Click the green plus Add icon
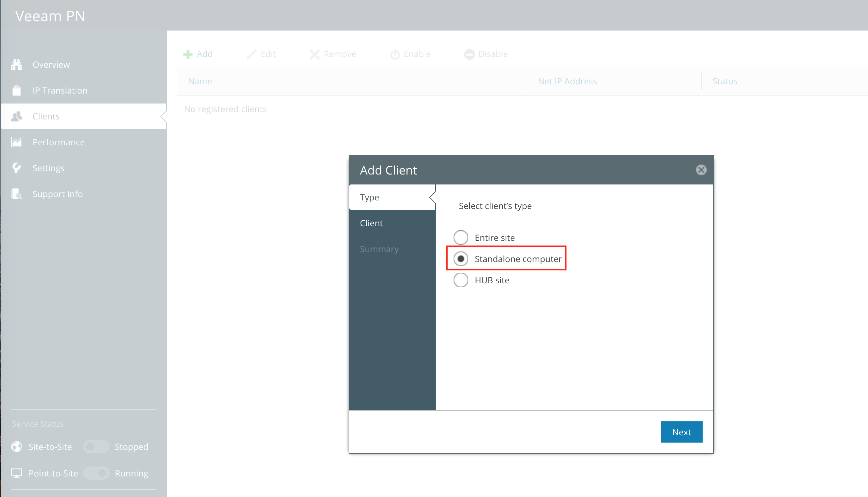Screen dimensions: 868x497 coord(188,54)
